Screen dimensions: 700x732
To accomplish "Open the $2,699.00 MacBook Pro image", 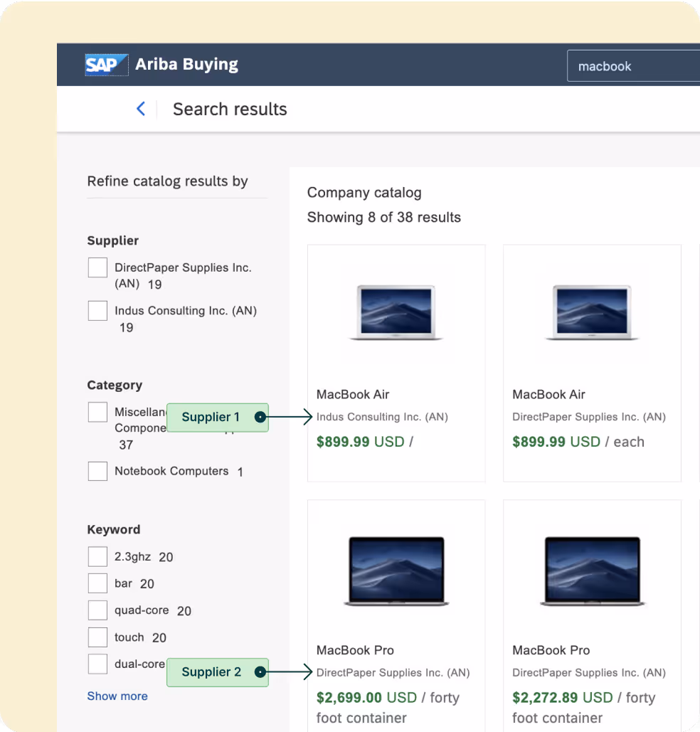I will [x=396, y=571].
